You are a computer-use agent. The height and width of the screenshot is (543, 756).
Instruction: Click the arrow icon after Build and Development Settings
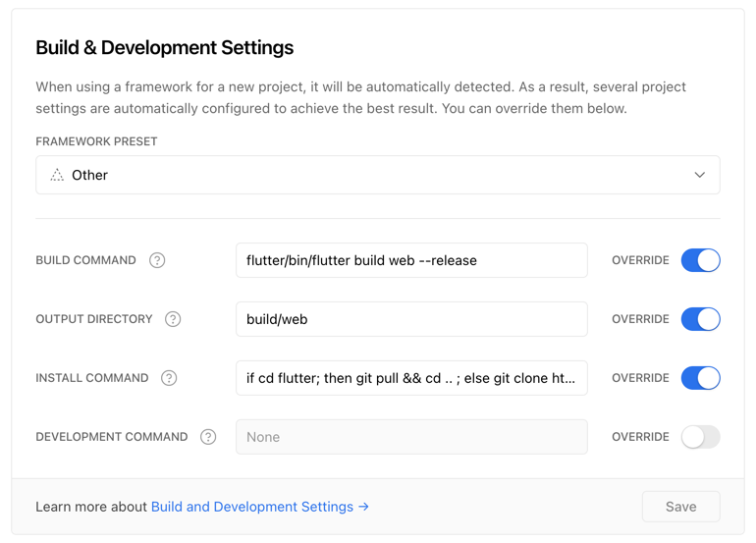364,507
